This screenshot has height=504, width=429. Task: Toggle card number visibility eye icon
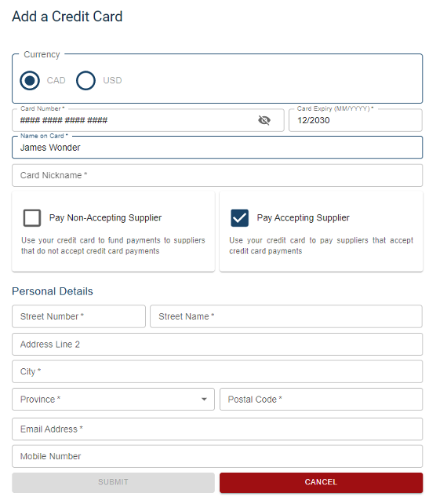click(x=264, y=120)
